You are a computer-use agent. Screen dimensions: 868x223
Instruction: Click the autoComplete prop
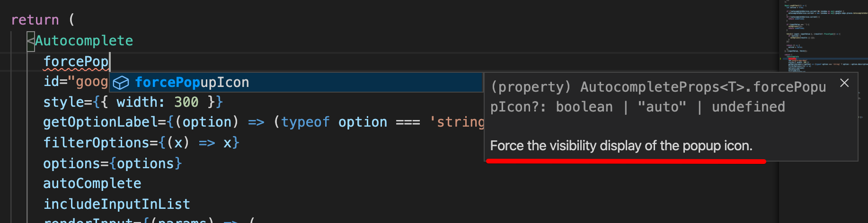92,183
